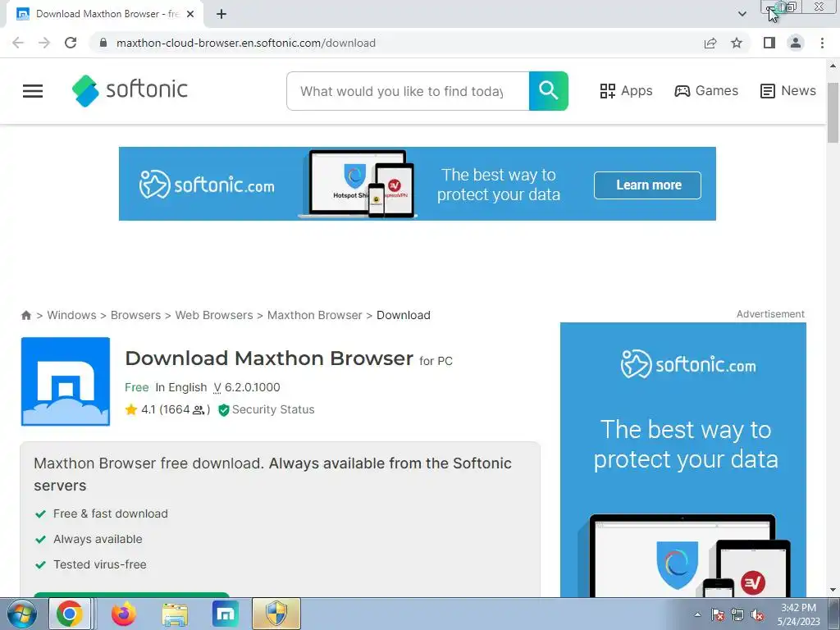The image size is (840, 630).
Task: Open File Explorer from the taskbar
Action: [x=175, y=614]
